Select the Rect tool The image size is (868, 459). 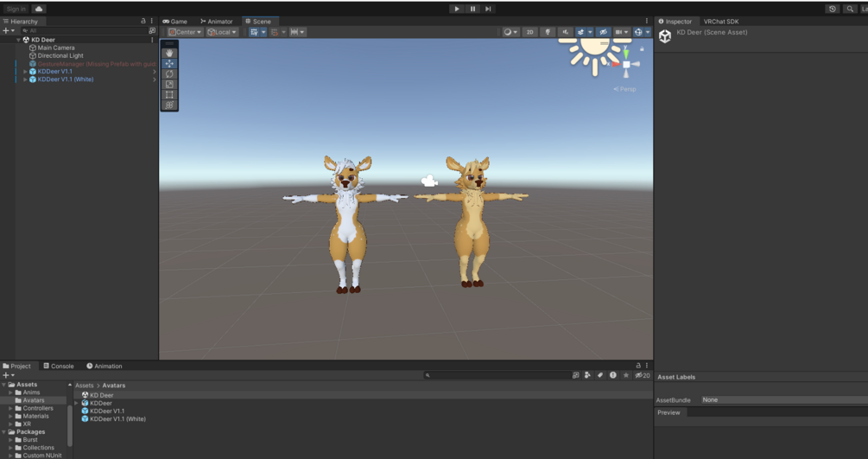pos(169,95)
